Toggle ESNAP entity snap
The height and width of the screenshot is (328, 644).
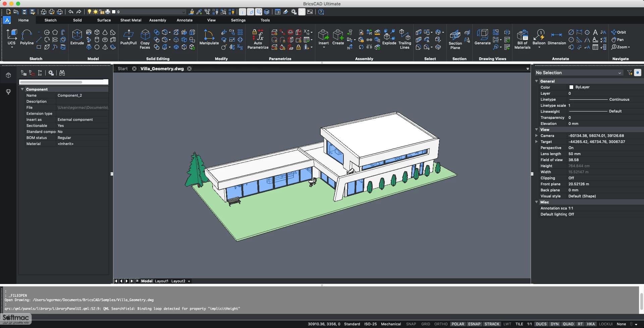(x=474, y=324)
